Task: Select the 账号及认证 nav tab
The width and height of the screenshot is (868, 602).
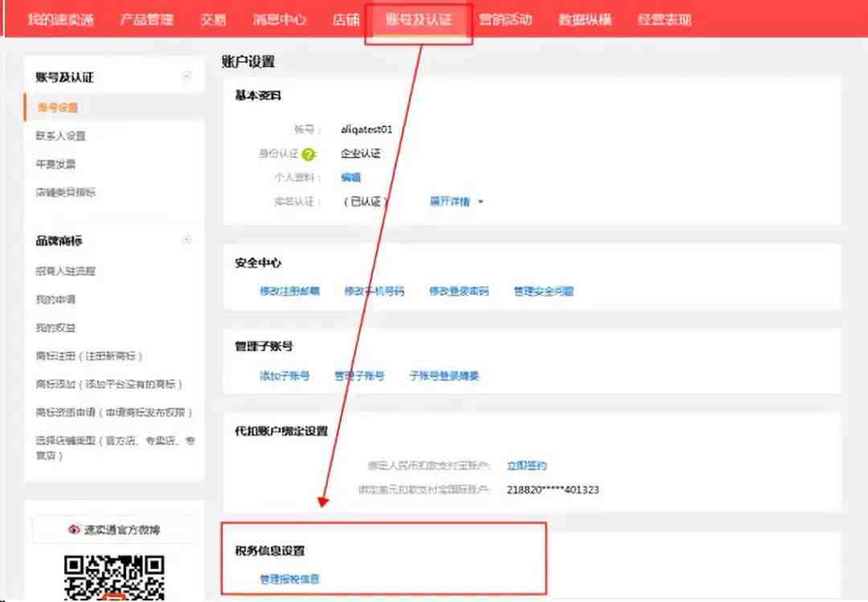Action: [x=419, y=19]
